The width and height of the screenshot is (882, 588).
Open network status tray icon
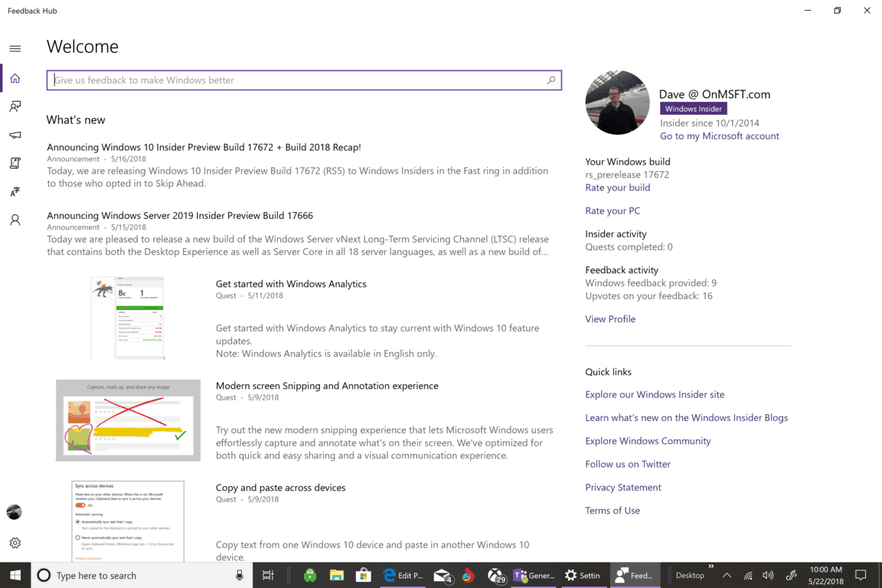(x=748, y=575)
